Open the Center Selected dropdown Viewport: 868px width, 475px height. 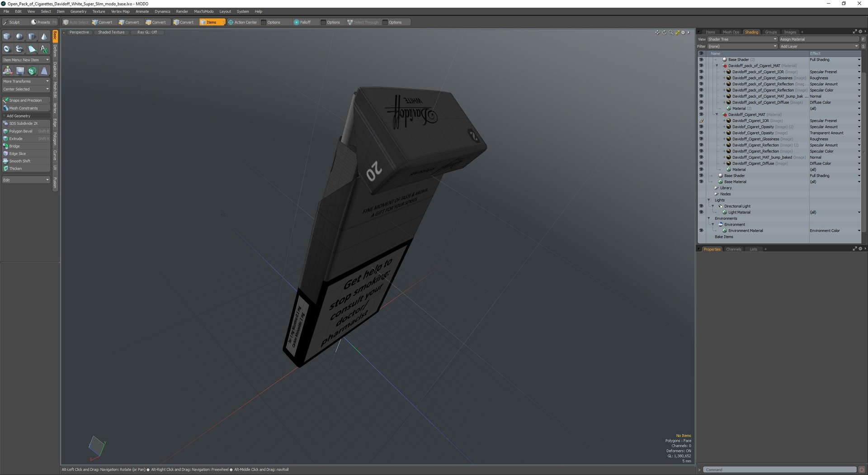click(x=26, y=89)
